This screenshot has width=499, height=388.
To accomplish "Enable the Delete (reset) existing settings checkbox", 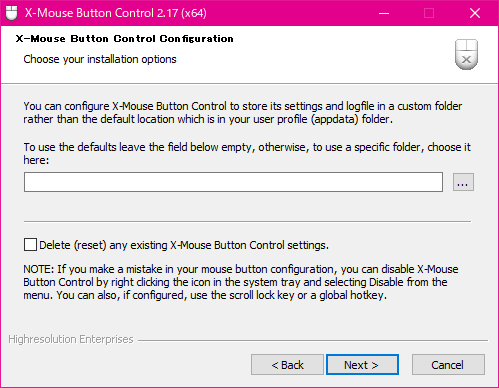I will 30,245.
